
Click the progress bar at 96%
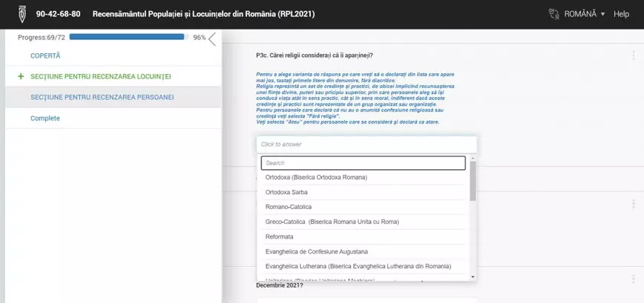(126, 37)
